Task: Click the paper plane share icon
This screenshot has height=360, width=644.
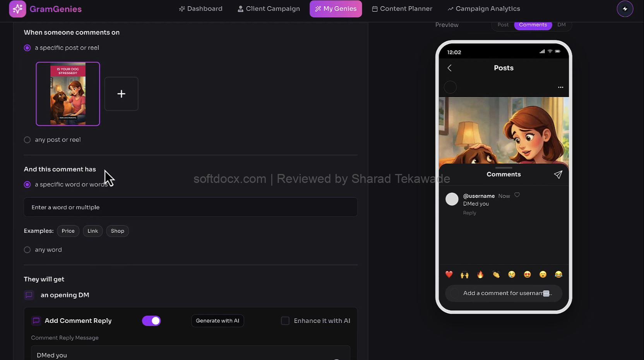Action: click(558, 175)
